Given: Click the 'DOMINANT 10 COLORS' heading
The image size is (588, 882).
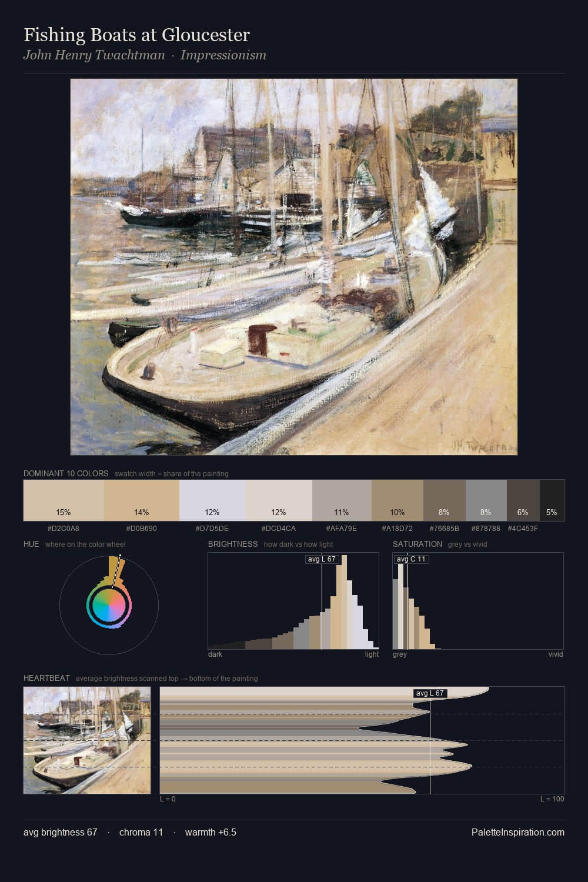Looking at the screenshot, I should click(x=66, y=473).
